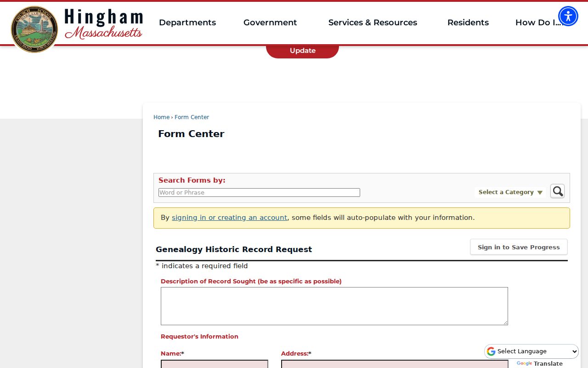Focus the Word or Phrase search field
The height and width of the screenshot is (368, 588).
click(x=259, y=192)
